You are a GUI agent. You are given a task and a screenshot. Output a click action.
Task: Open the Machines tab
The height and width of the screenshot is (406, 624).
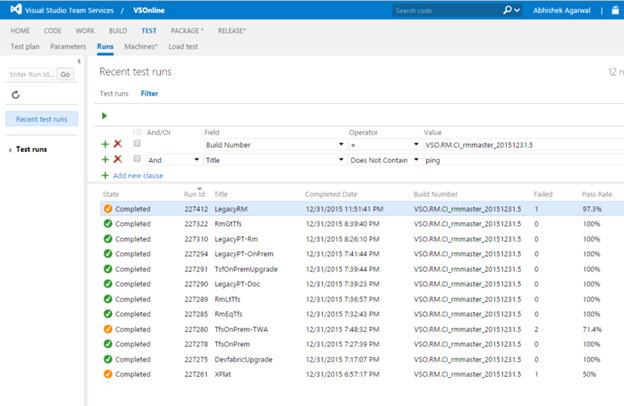pyautogui.click(x=141, y=47)
